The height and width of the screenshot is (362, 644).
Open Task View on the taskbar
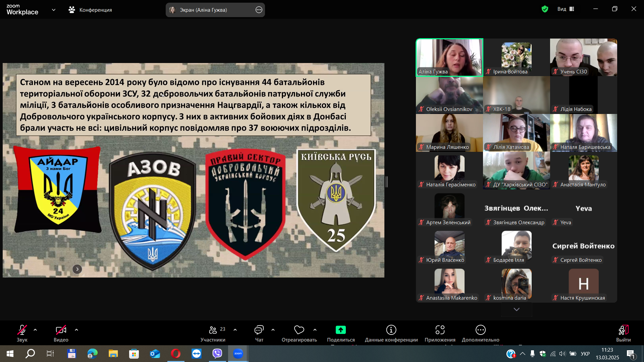pos(50,354)
